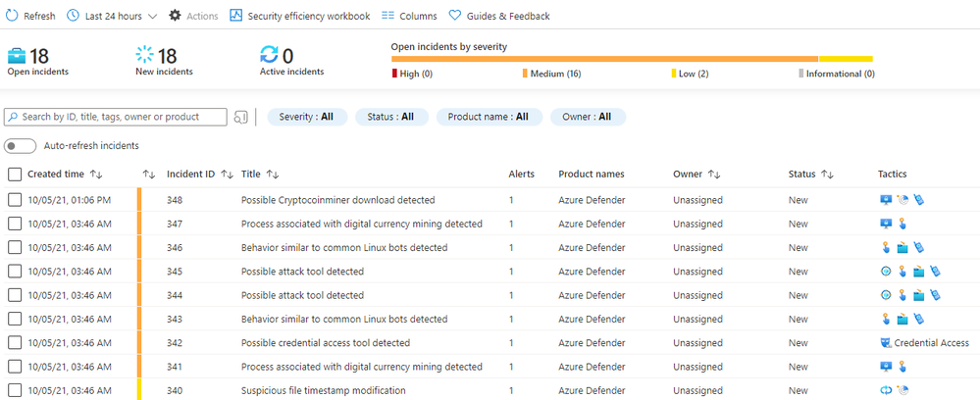980x400 pixels.
Task: Click the walkie-talkie tactic icon on incident 343
Action: tap(918, 319)
